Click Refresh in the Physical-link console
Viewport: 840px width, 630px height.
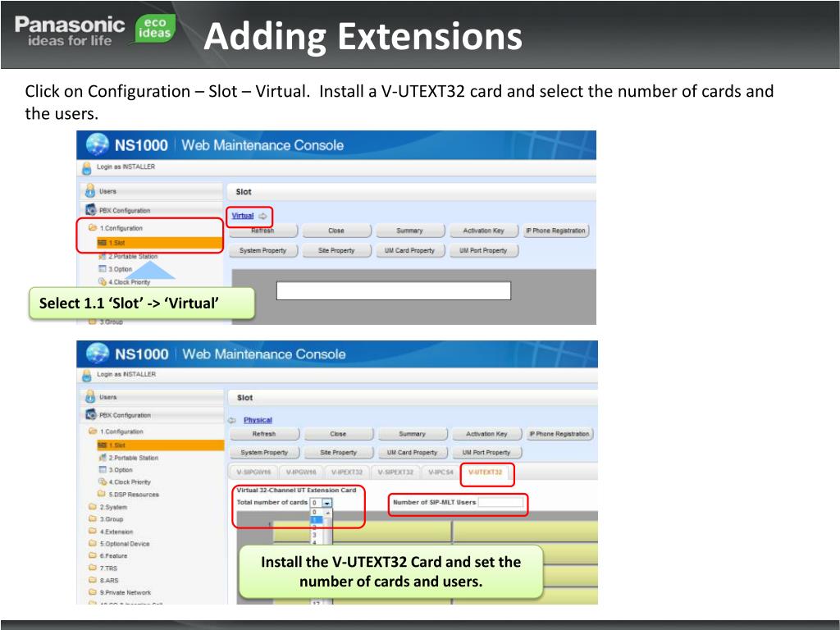coord(264,434)
